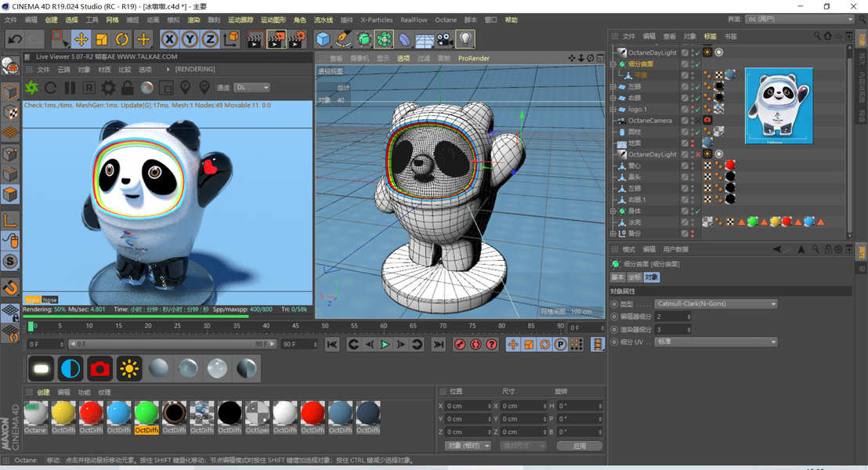Click the blue Deformer tool icon

[x=405, y=39]
